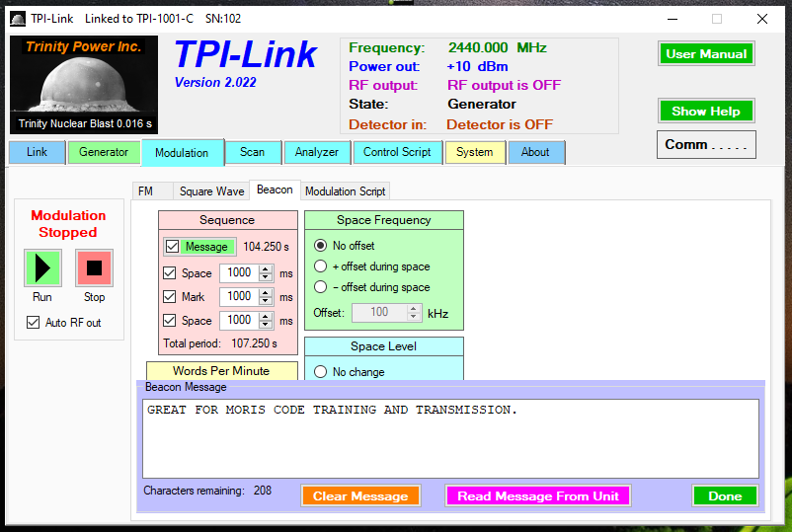792x532 pixels.
Task: Switch to the Modulation tab
Action: [182, 153]
